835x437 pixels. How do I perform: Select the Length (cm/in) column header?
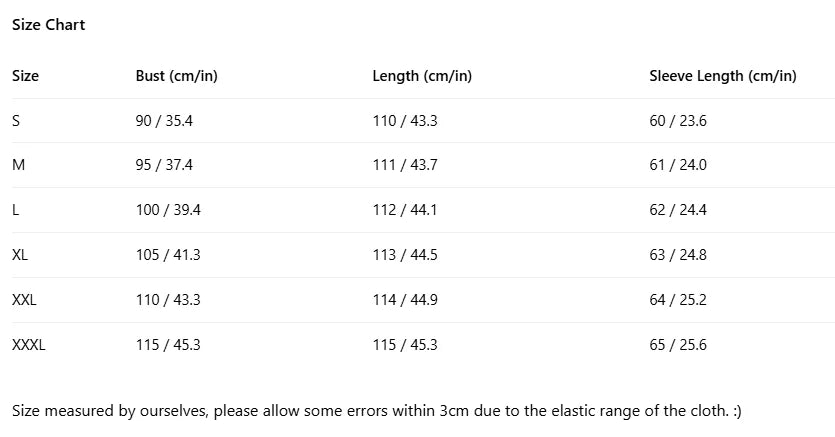pyautogui.click(x=422, y=76)
